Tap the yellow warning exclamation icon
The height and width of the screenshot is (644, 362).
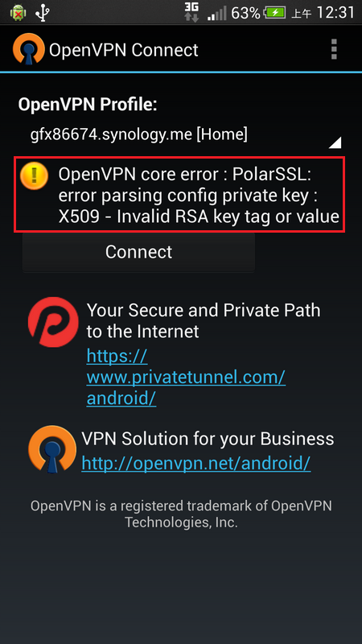(34, 175)
